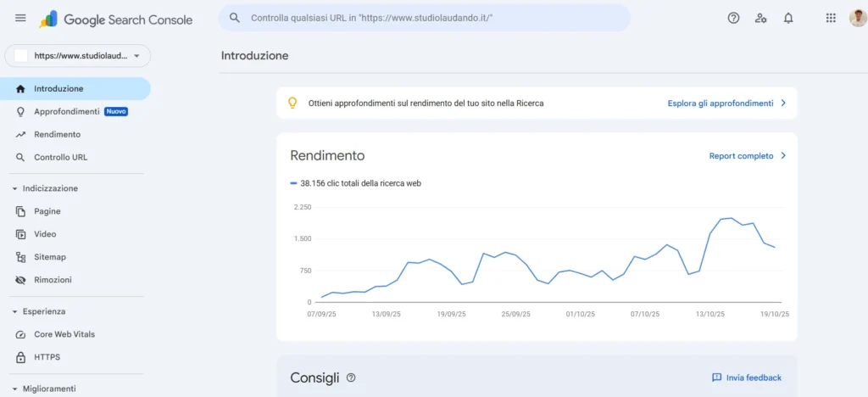Viewport: 868px width, 397px height.
Task: Collapse the Esperienza section
Action: [x=15, y=311]
